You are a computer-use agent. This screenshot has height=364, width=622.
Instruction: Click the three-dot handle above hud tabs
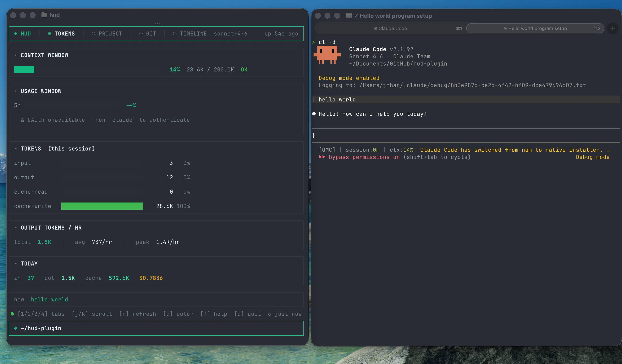point(157,23)
